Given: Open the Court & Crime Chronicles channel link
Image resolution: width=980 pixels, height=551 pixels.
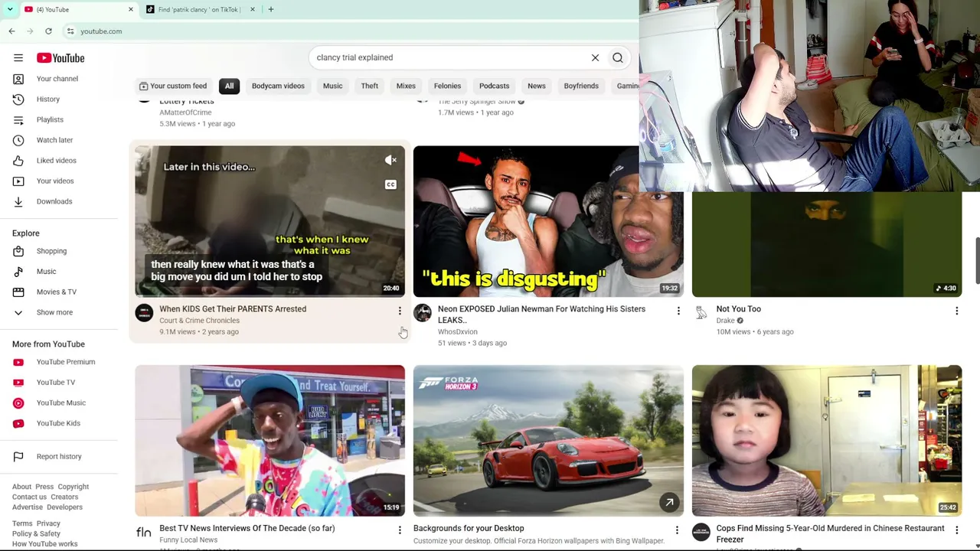Looking at the screenshot, I should coord(199,321).
